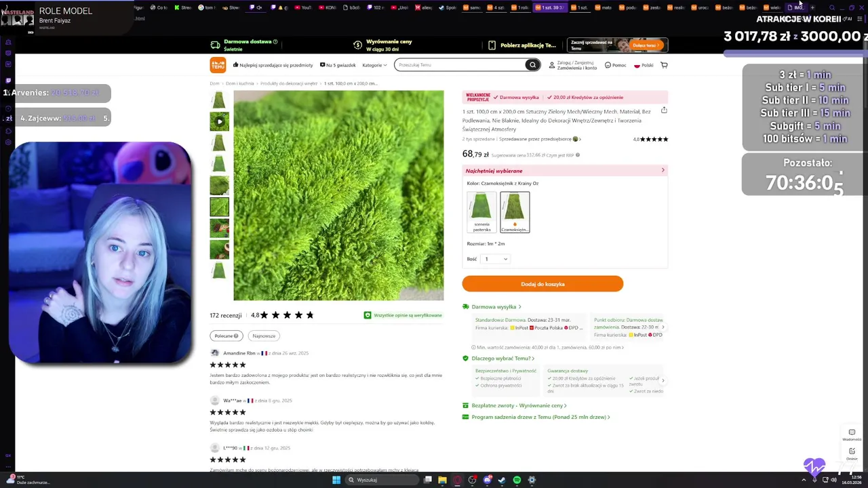Expand the Kategorie menu
Screen dimensions: 868x488
tap(374, 65)
